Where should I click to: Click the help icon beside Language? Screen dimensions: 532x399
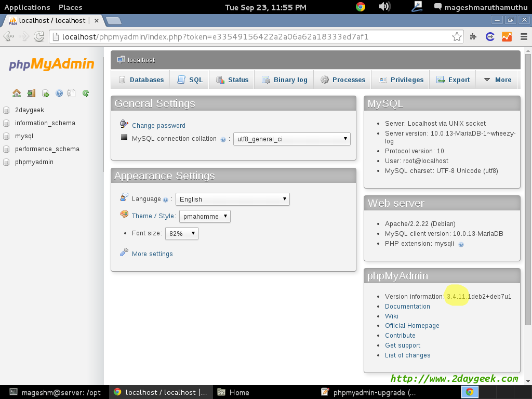[x=166, y=199]
